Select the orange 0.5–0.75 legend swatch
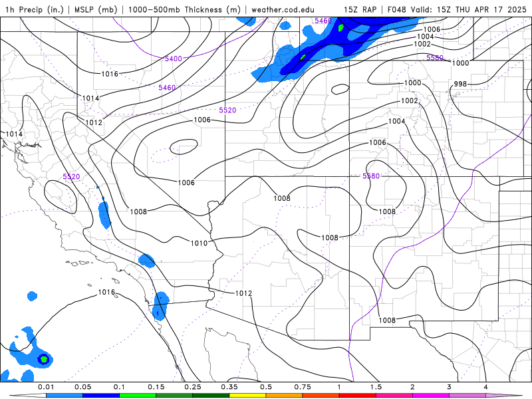This screenshot has width=532, height=399. coord(285,396)
